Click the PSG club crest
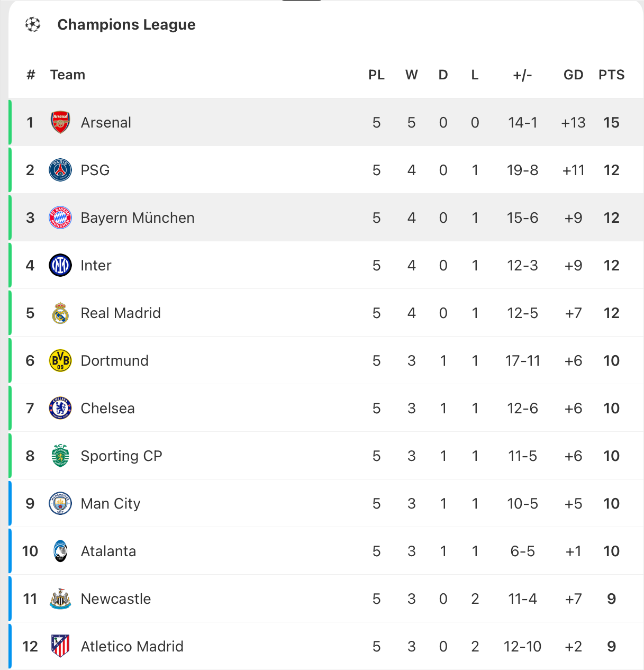644x670 pixels. click(60, 170)
